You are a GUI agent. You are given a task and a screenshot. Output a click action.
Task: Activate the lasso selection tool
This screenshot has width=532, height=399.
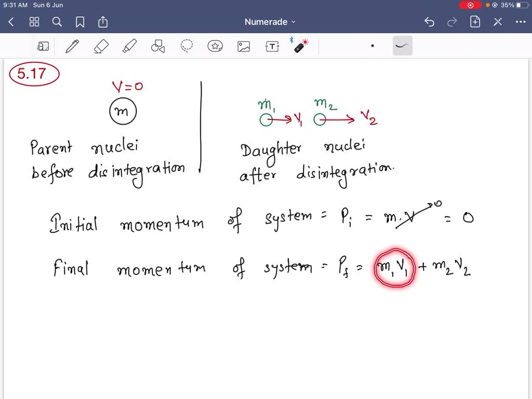pyautogui.click(x=187, y=46)
